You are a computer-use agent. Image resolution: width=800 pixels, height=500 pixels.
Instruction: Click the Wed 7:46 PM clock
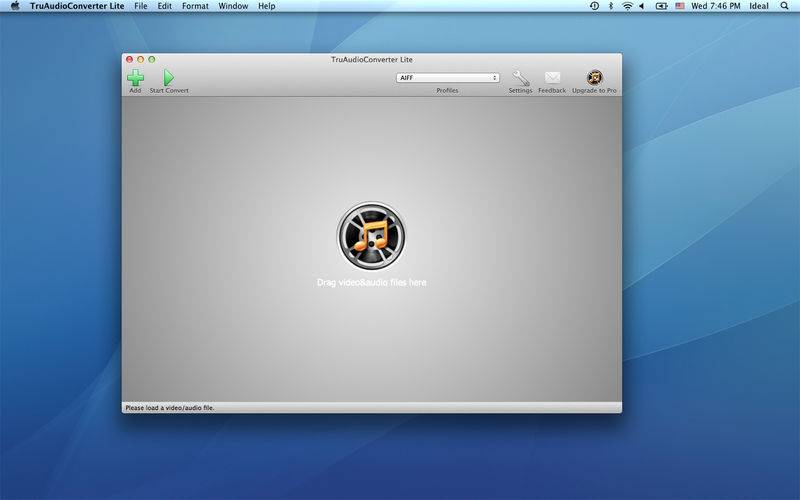point(715,6)
